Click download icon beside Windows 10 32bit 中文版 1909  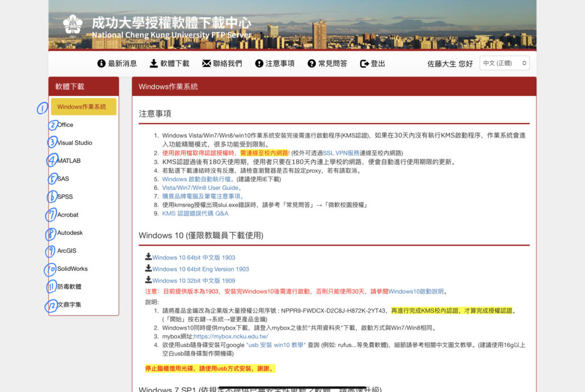(148, 281)
